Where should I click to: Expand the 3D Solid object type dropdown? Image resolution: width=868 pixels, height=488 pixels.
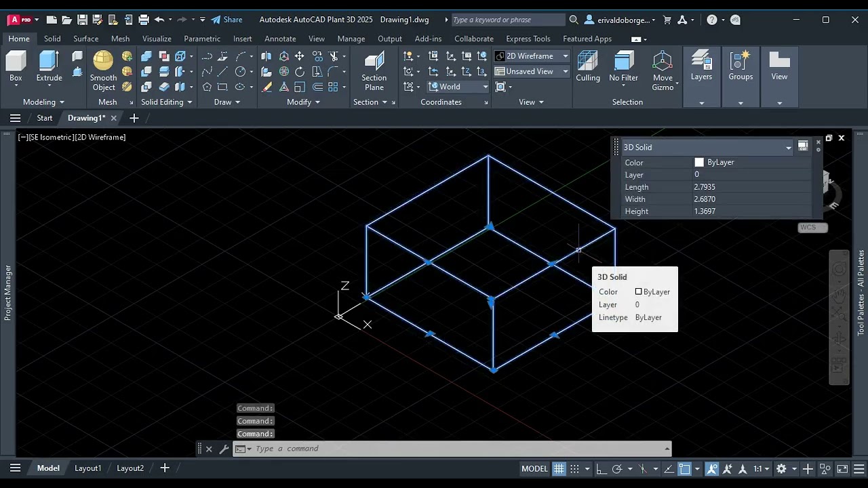click(707, 147)
